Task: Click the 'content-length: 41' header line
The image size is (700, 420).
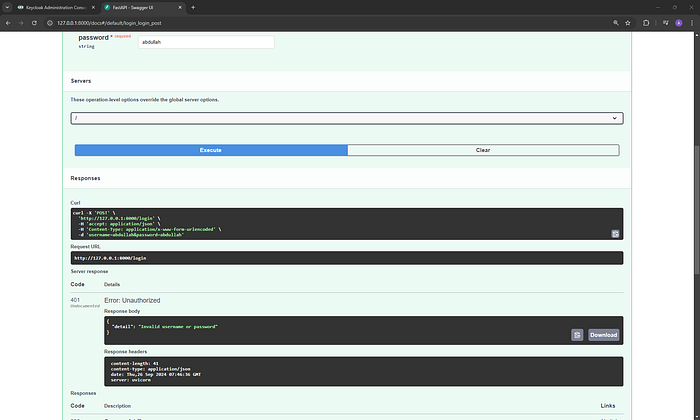Action: [134, 363]
